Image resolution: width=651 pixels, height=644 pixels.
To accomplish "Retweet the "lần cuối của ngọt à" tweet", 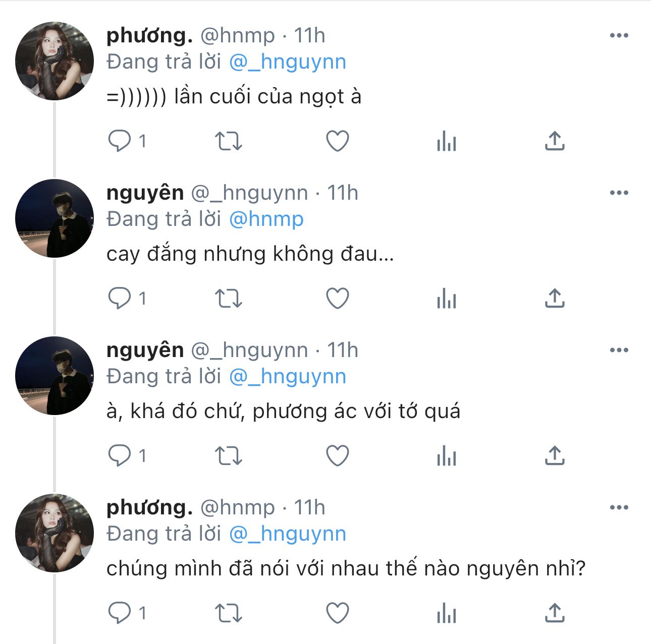I will (229, 141).
